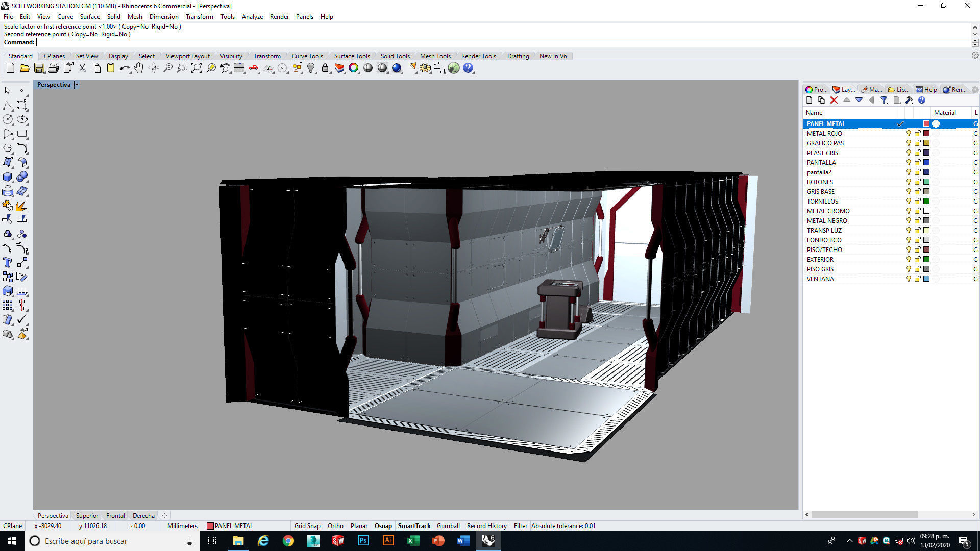Click the red car named views icon
The image size is (980, 551).
254,68
